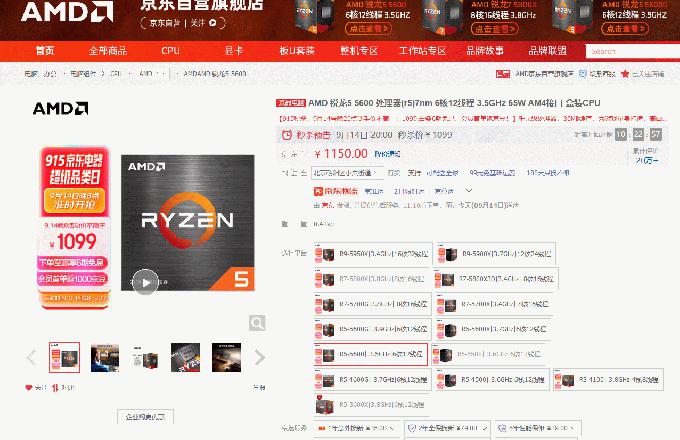Viewport: 680px width, 440px height.
Task: Click the blue customer service icon
Action: tap(583, 74)
